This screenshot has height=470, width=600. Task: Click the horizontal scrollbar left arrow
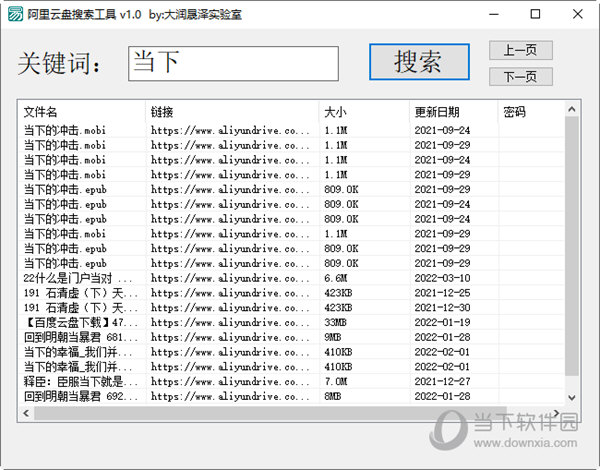point(26,413)
